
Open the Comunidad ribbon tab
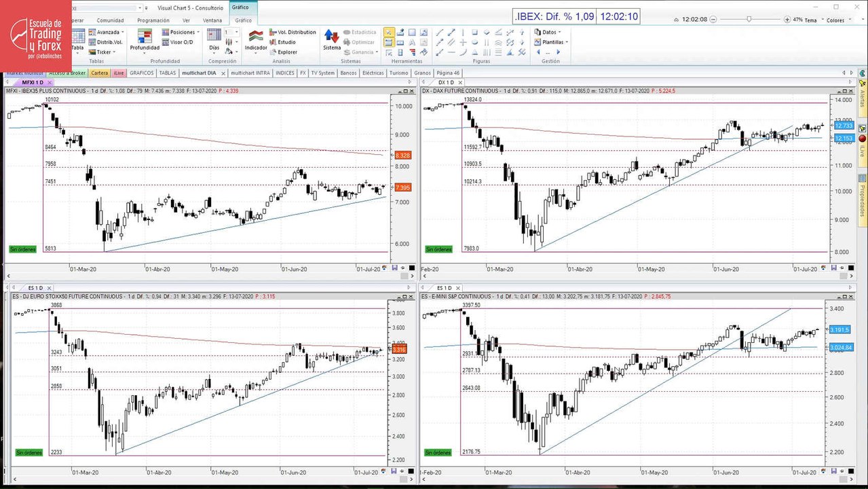point(110,20)
